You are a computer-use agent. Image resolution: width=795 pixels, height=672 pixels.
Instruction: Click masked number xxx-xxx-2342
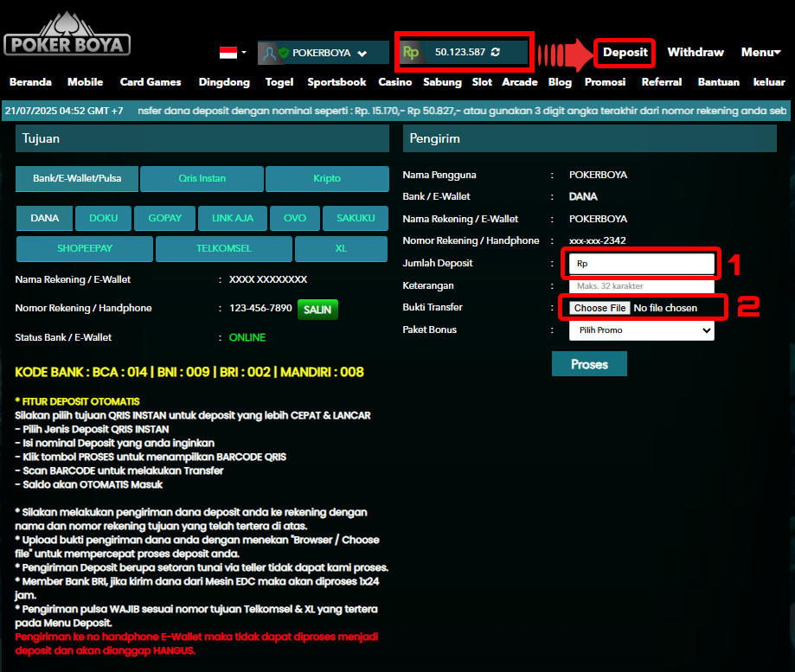597,240
